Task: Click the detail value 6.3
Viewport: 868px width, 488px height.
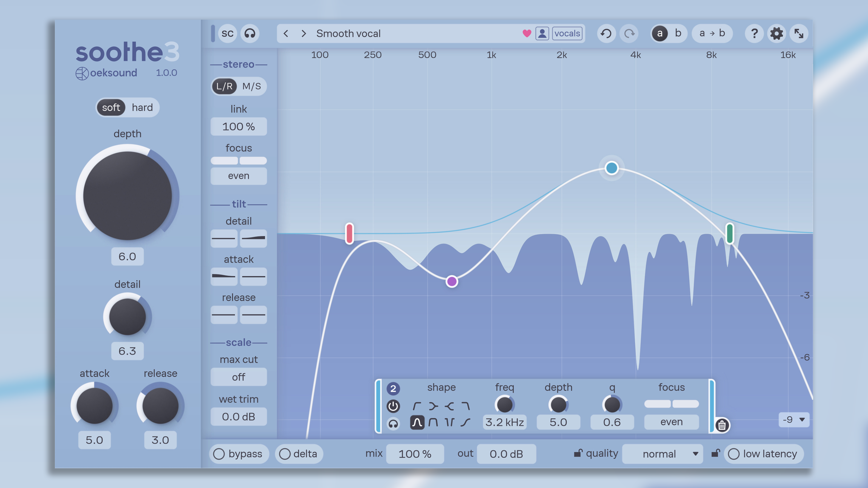Action: [127, 351]
